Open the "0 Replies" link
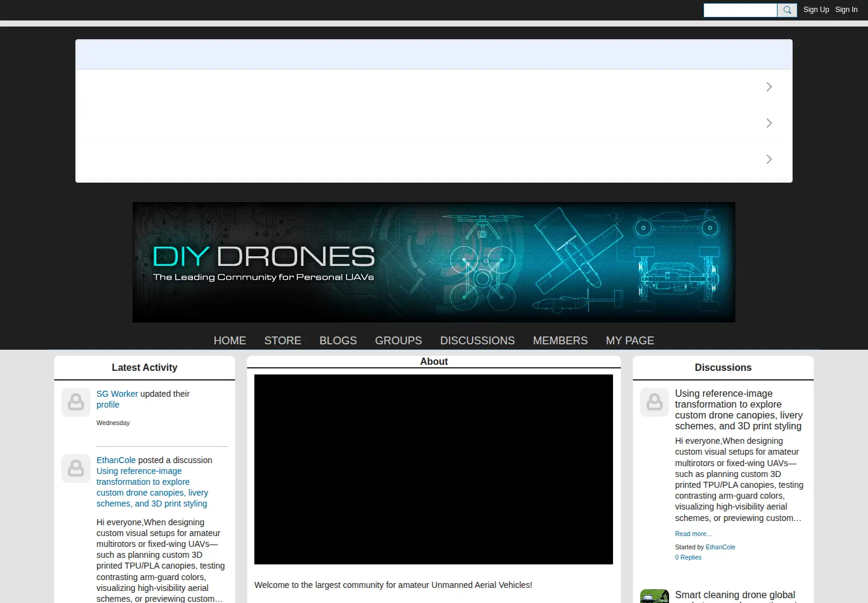The image size is (868, 603). [688, 557]
